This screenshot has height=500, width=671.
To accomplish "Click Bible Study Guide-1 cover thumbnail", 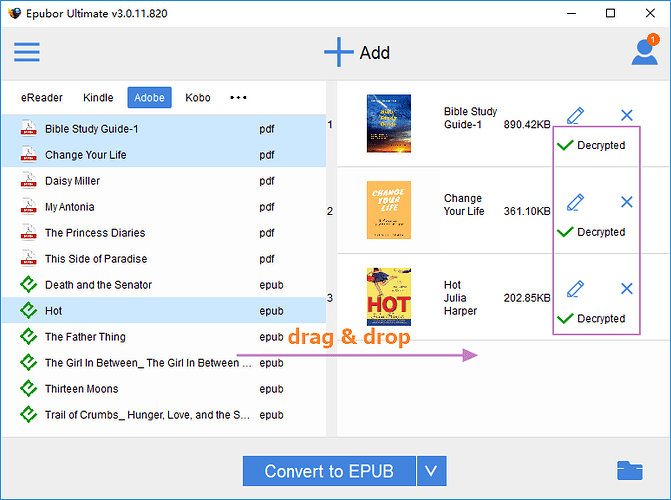I will tap(389, 124).
